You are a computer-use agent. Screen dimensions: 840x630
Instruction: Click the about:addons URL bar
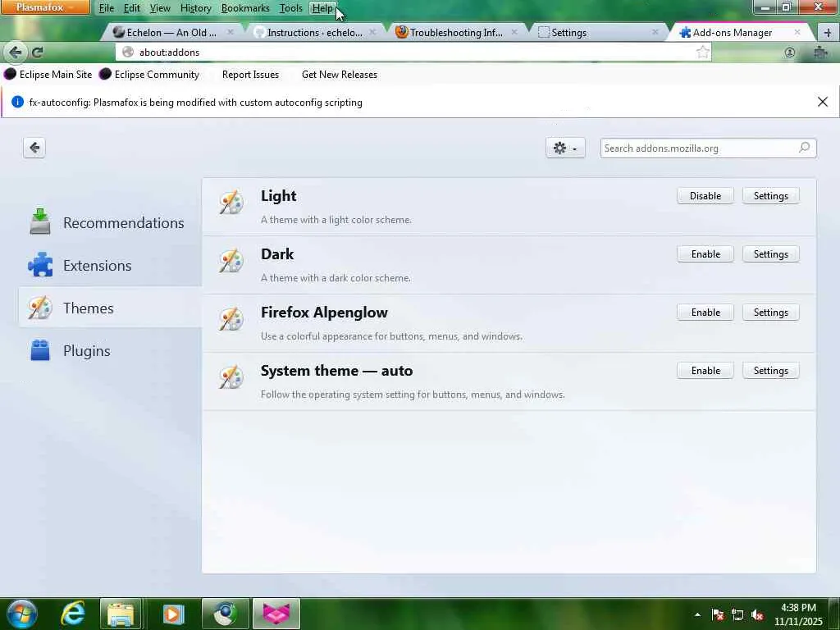(x=413, y=52)
